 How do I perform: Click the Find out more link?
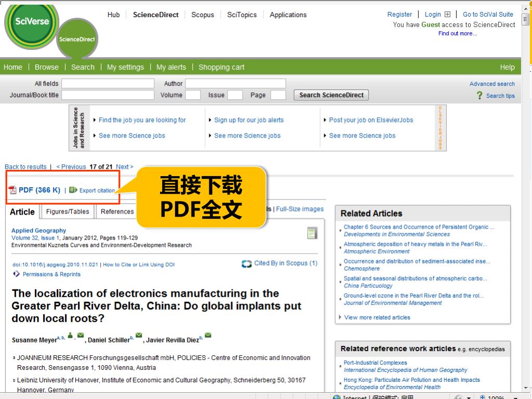pyautogui.click(x=458, y=33)
